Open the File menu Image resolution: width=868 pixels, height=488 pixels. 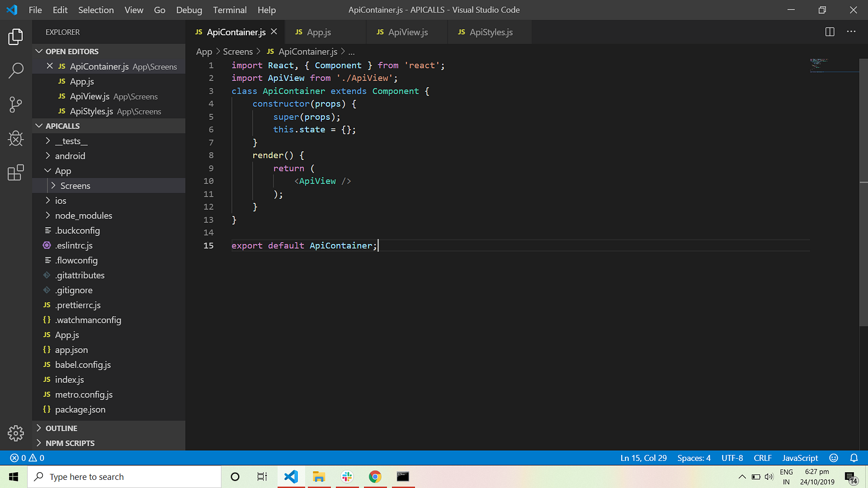[35, 10]
